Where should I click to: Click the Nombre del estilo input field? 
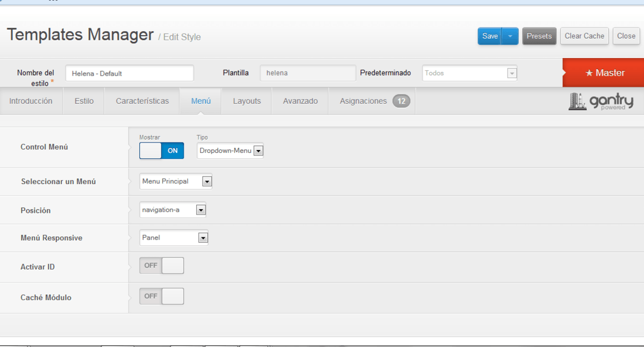[129, 73]
